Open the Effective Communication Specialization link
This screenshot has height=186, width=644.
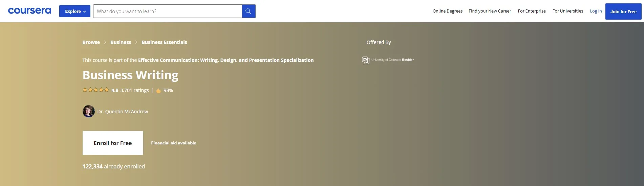pos(226,60)
